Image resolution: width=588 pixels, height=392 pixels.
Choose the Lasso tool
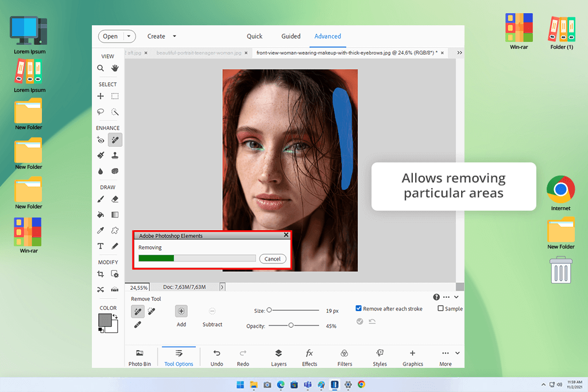[100, 112]
